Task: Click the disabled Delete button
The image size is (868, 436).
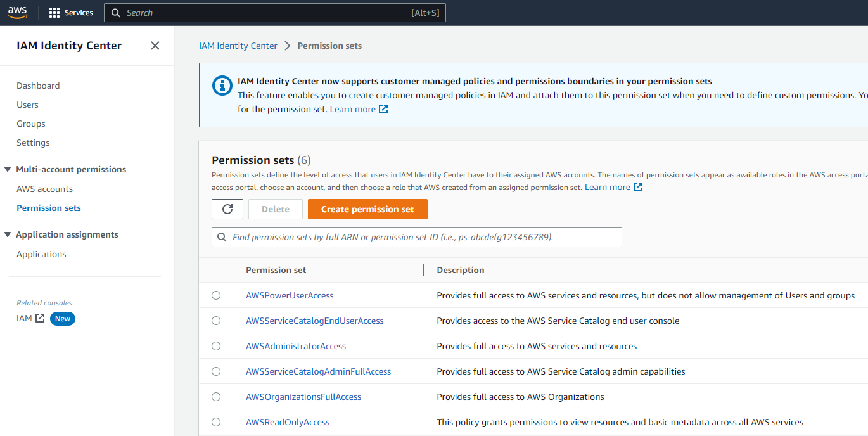Action: click(276, 209)
